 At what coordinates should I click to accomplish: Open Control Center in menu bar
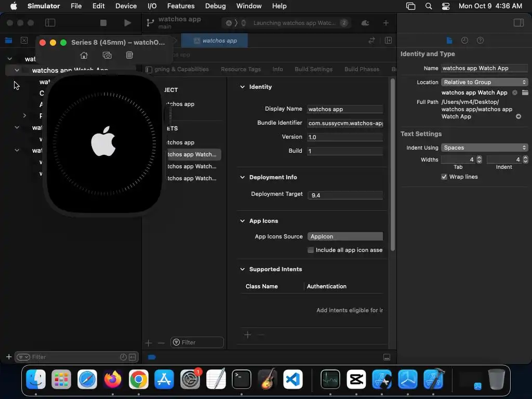[x=445, y=6]
